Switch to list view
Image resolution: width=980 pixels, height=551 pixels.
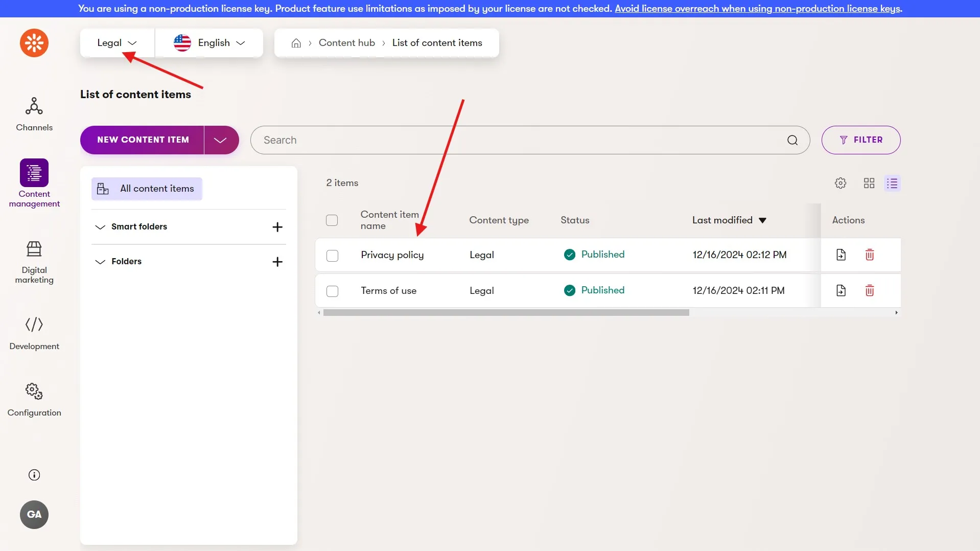[893, 183]
